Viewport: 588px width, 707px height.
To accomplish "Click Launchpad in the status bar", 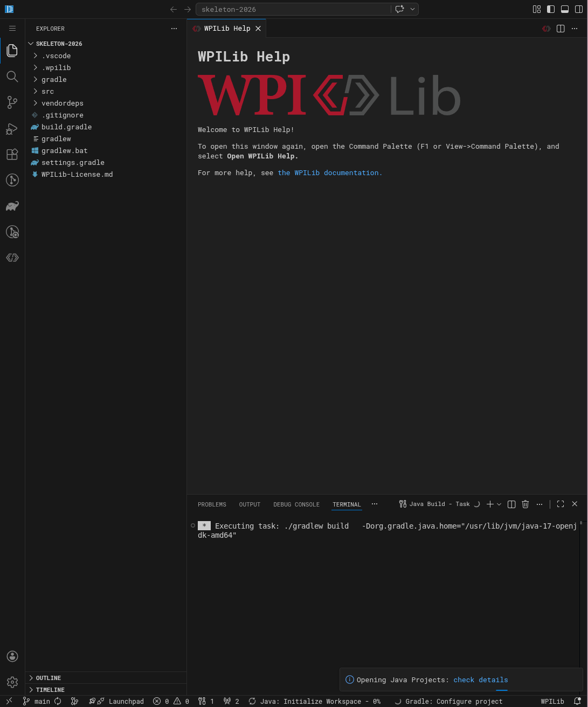I will 116,701.
